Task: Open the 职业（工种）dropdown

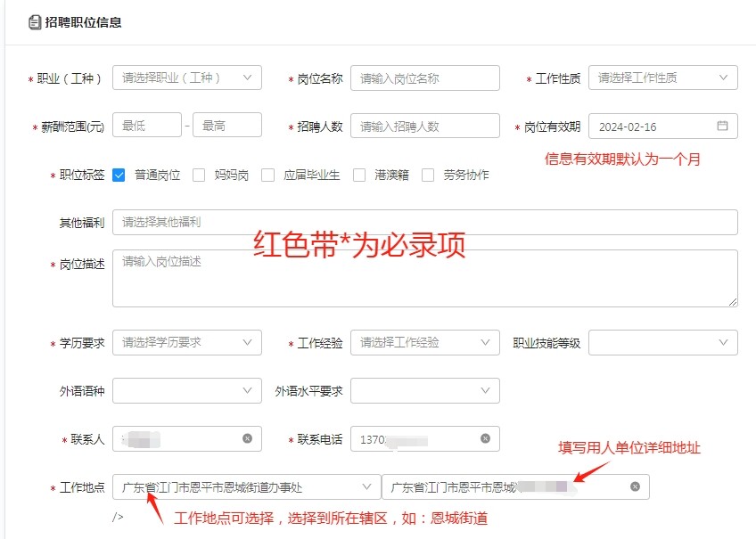Action: (187, 78)
